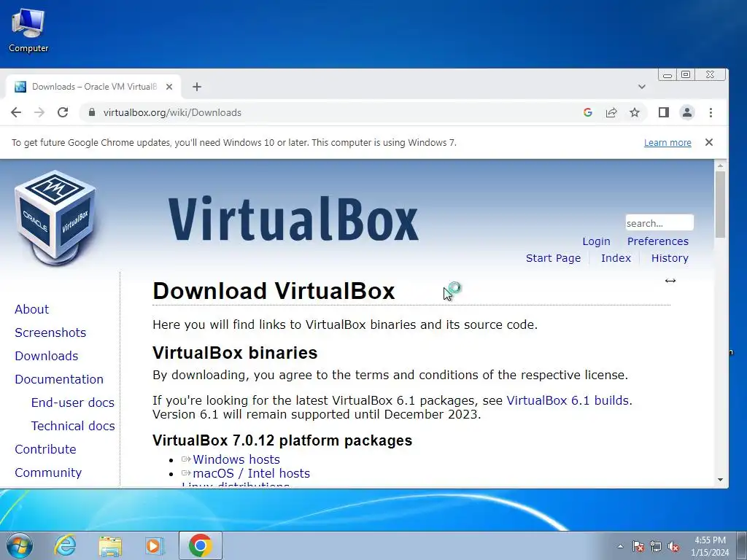This screenshot has width=747, height=560.
Task: Click the page scrollbar up arrow
Action: (x=720, y=166)
